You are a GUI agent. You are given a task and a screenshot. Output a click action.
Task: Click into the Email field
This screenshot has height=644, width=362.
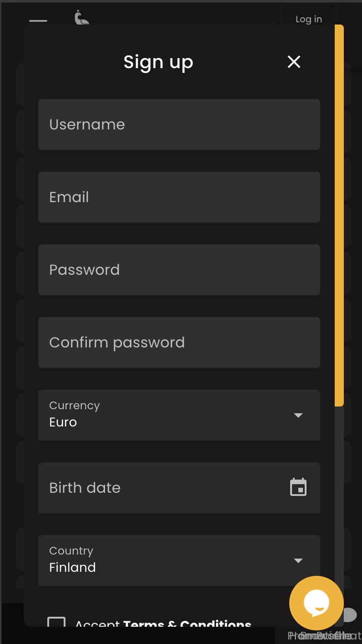point(179,197)
